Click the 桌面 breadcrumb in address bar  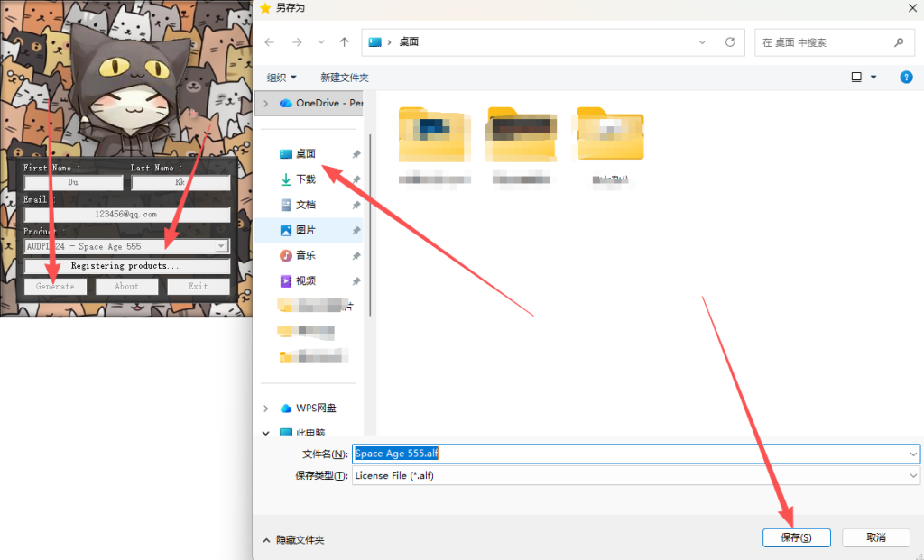[x=409, y=41]
